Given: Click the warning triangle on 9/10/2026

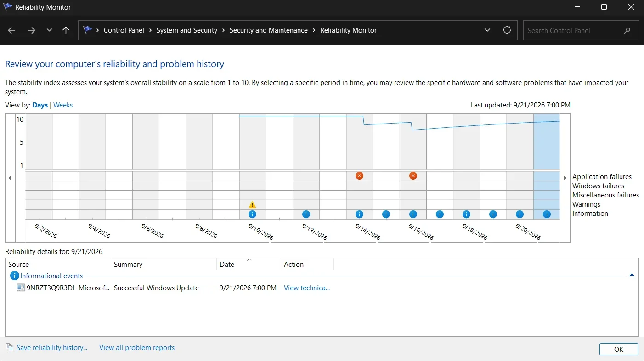Looking at the screenshot, I should tap(252, 205).
